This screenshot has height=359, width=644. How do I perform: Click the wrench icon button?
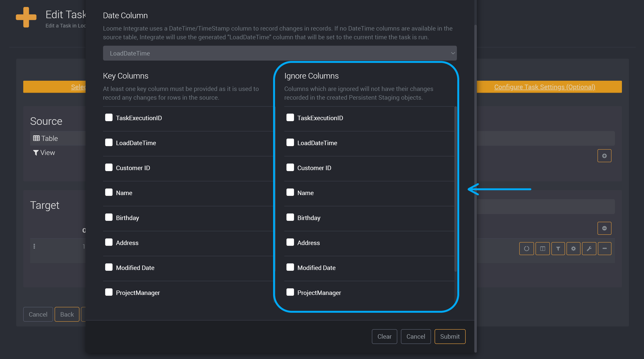pos(589,248)
